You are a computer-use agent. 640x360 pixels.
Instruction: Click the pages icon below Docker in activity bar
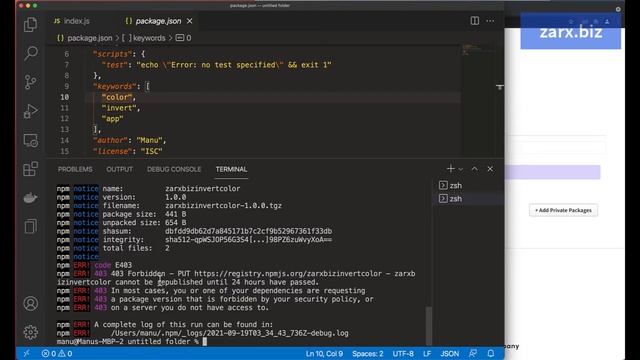[x=31, y=227]
